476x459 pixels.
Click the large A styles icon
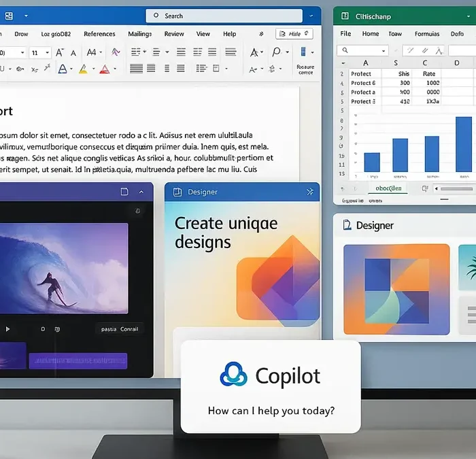click(254, 52)
